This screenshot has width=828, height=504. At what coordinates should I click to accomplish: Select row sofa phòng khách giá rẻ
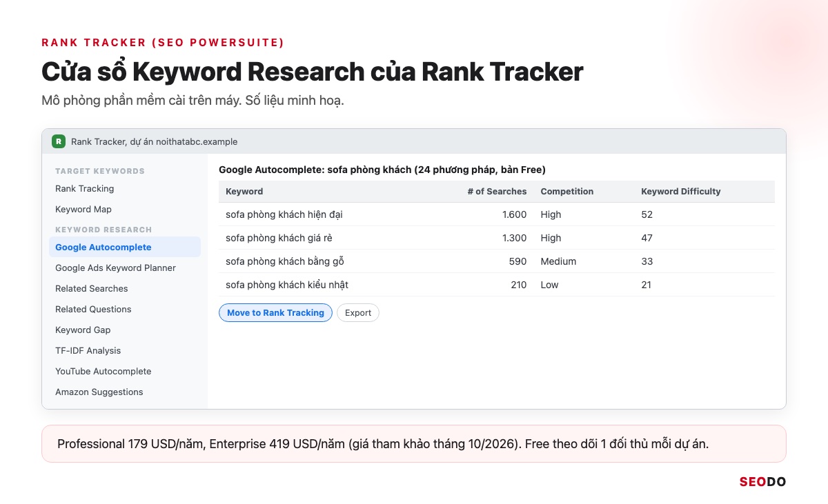point(497,238)
